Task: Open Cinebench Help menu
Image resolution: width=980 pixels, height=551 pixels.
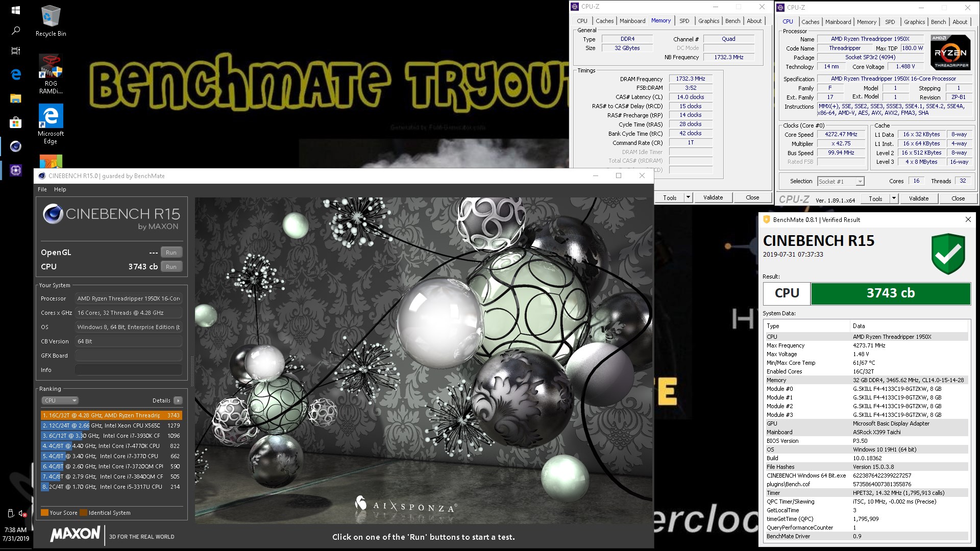Action: coord(60,189)
